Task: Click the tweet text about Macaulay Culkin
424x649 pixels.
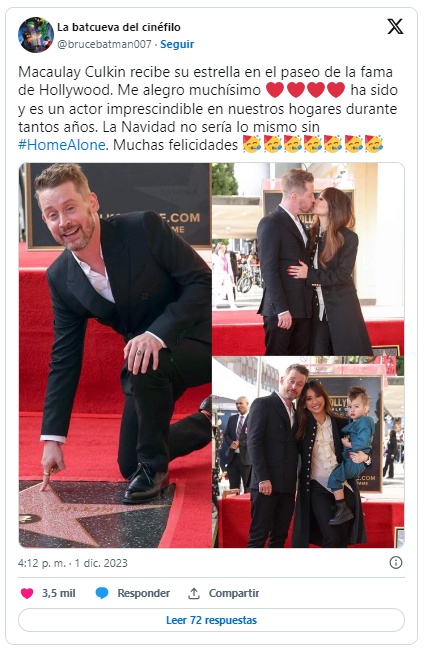Action: [x=208, y=108]
